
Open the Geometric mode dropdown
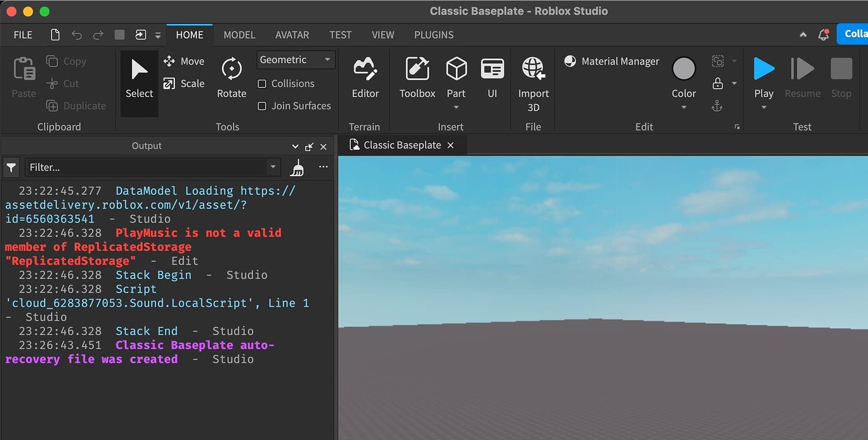pos(296,60)
